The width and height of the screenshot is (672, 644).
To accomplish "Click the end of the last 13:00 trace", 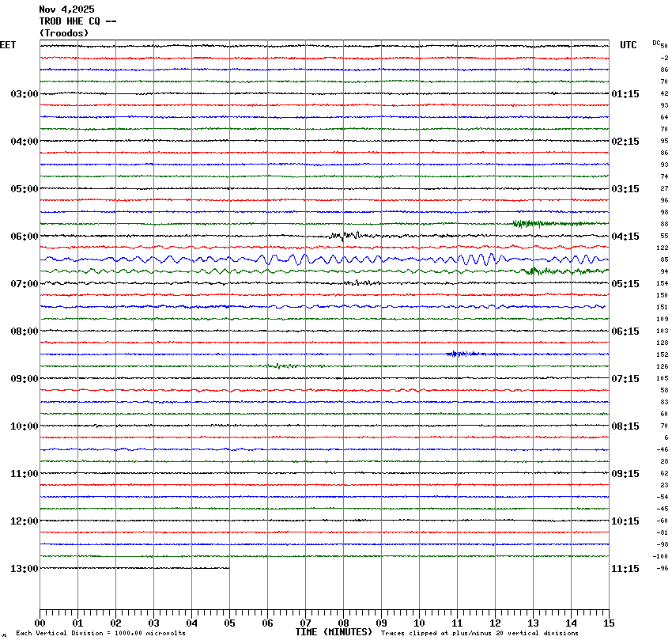I will (x=229, y=568).
